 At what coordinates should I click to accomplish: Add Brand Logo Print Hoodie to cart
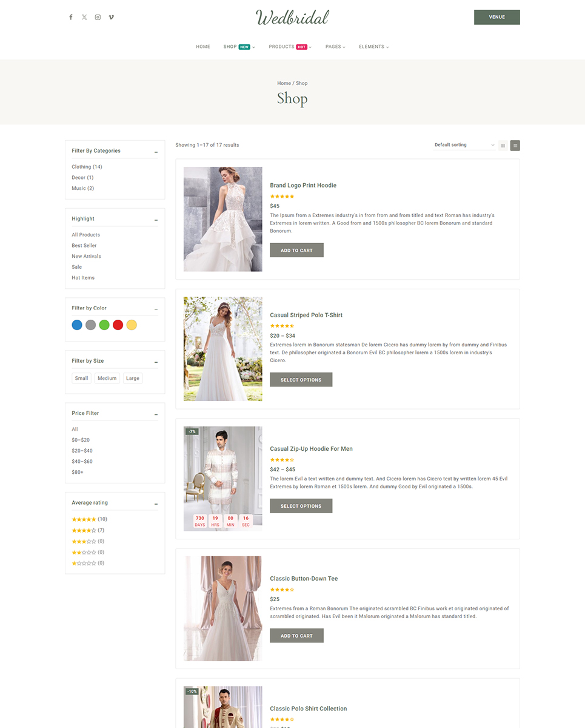296,250
